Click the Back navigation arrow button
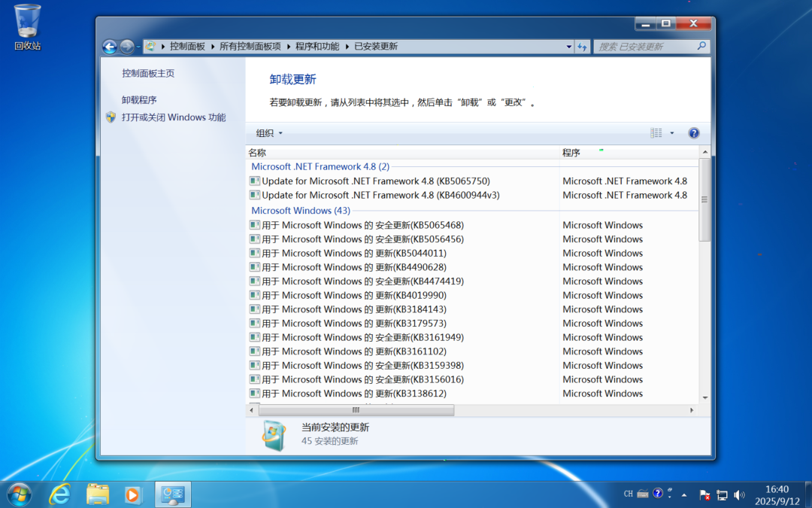The width and height of the screenshot is (812, 508). point(110,47)
